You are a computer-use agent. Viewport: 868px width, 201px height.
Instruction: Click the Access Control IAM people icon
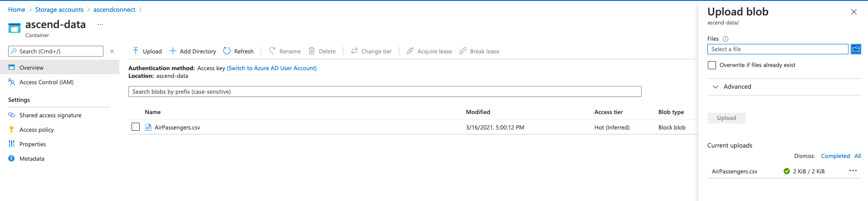tap(12, 82)
